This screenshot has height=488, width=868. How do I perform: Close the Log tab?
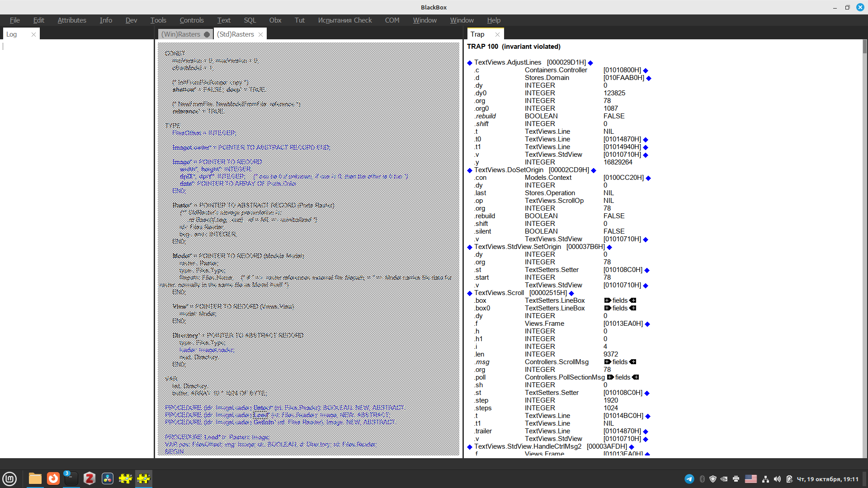click(33, 34)
